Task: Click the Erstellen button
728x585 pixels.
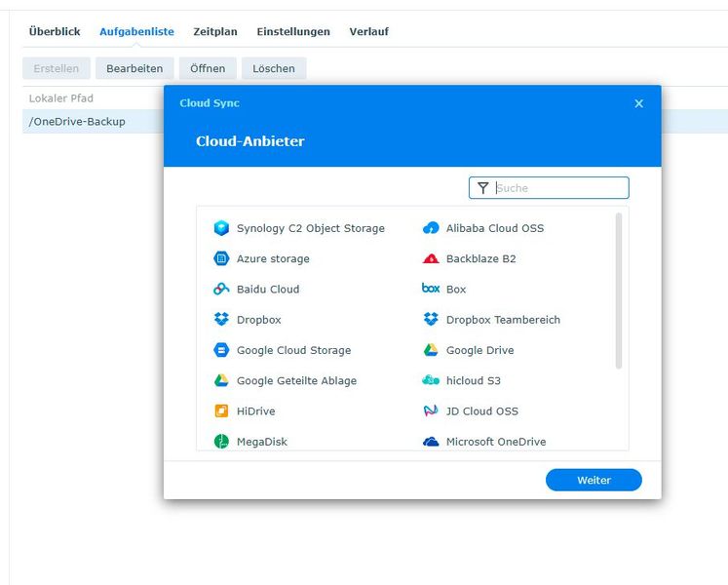Action: point(57,68)
